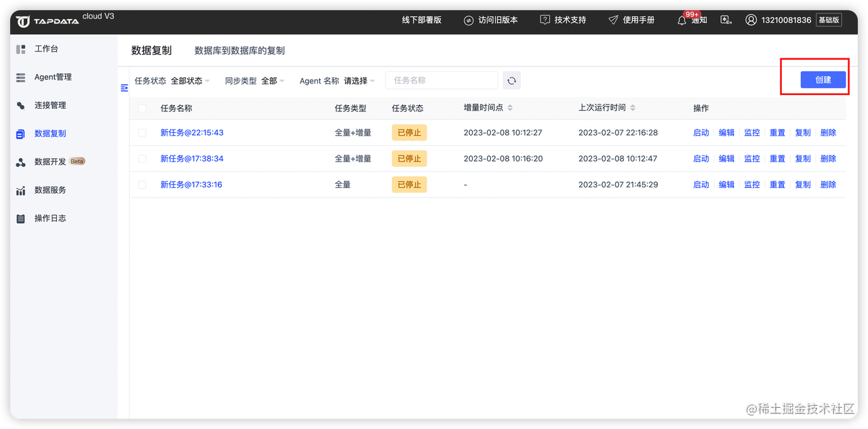Click the 访问旧版本 link
The image size is (868, 429).
point(498,20)
